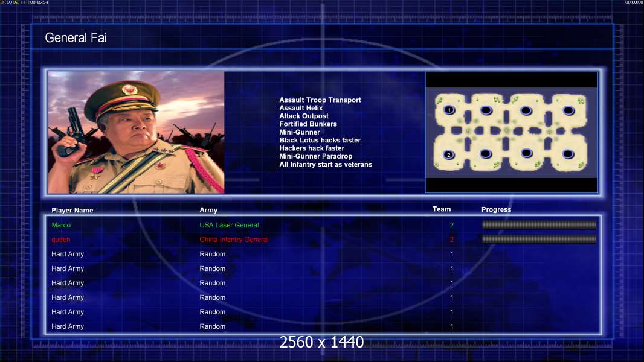Select player name 'queen'
The width and height of the screenshot is (644, 362).
61,240
